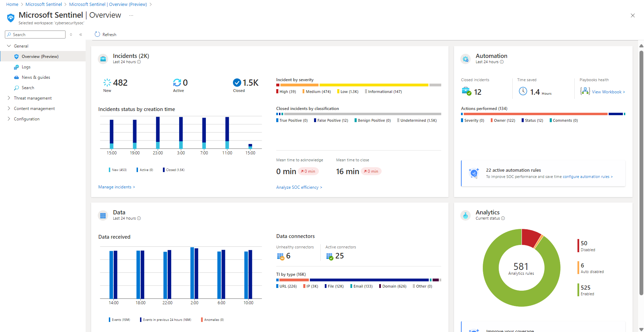Click inside the sidebar Search field
Screen dimensions: 644x332
click(35, 34)
